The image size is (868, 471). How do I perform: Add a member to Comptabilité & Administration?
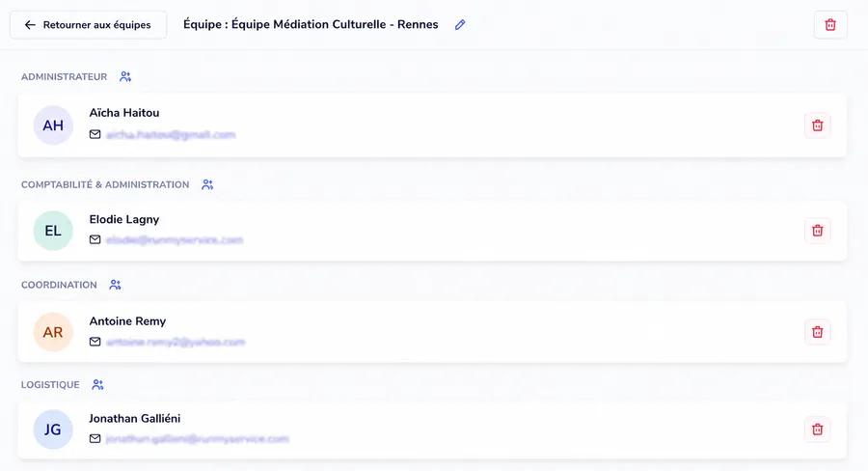point(207,184)
